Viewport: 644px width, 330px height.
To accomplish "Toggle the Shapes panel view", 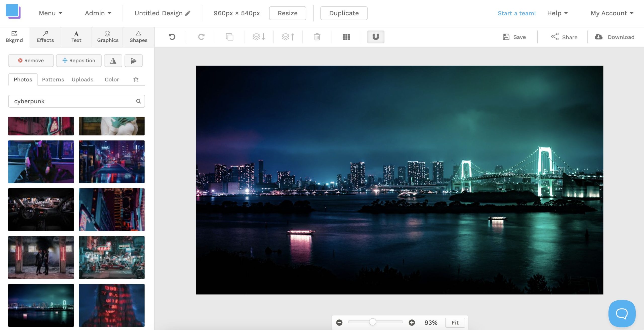I will tap(138, 37).
